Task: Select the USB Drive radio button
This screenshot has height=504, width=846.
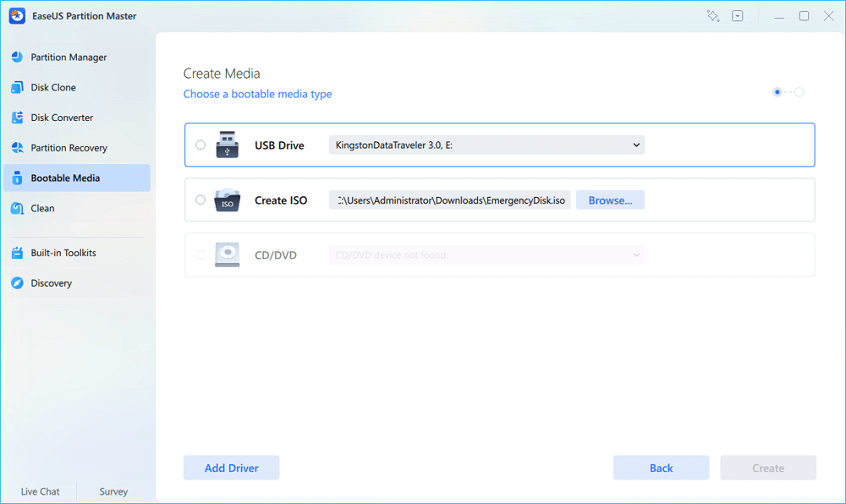Action: click(x=201, y=145)
